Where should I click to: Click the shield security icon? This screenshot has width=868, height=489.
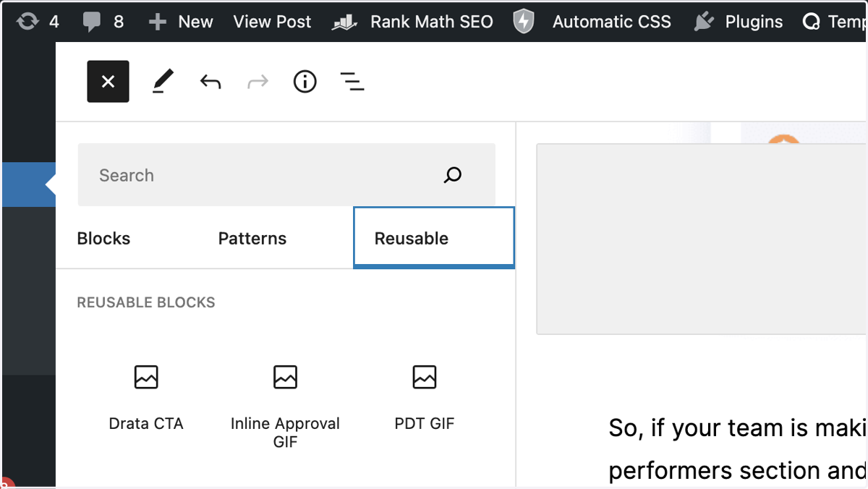pyautogui.click(x=523, y=22)
